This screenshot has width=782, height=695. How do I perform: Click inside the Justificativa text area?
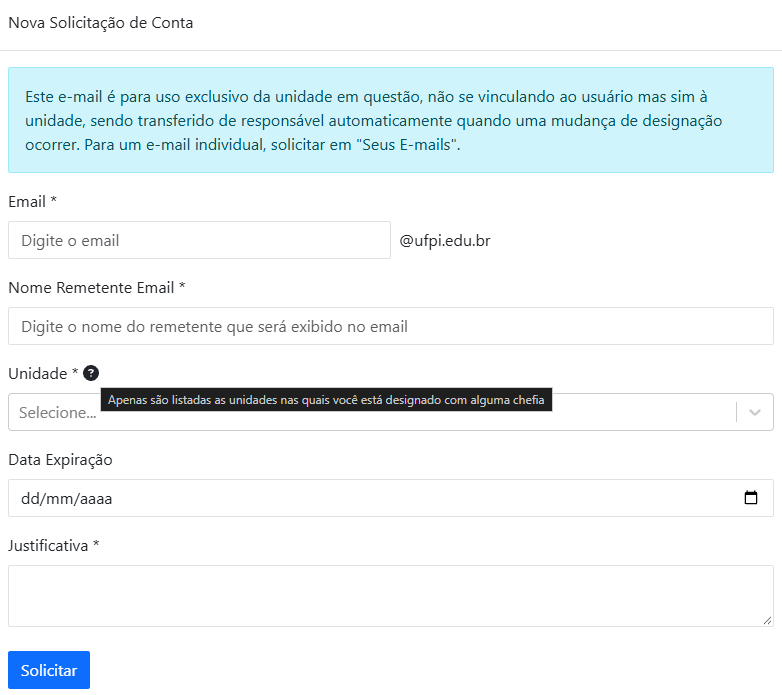click(x=391, y=596)
